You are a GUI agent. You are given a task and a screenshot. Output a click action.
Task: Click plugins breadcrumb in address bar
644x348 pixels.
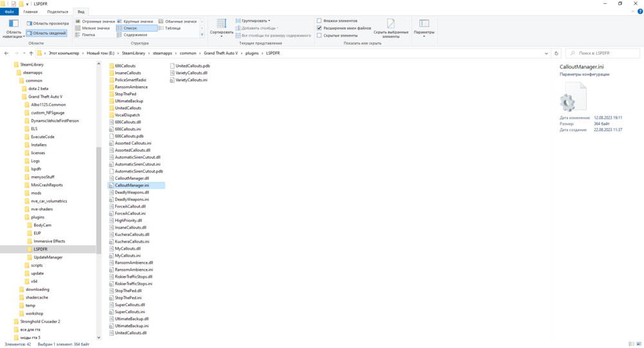tap(252, 53)
